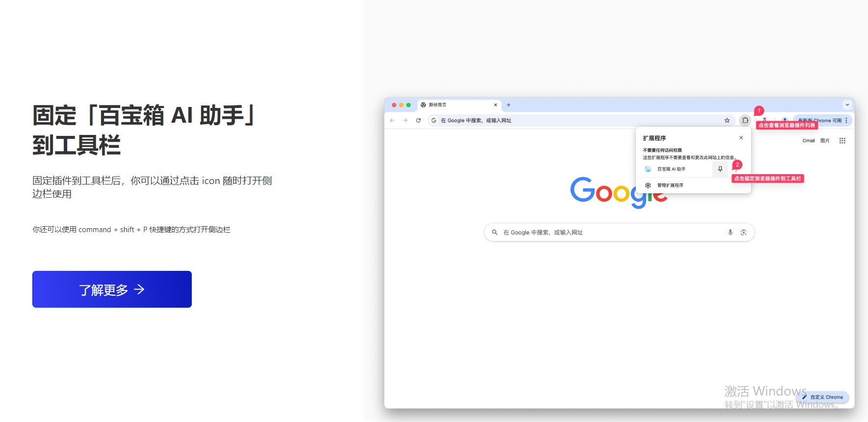Open the Chrome extensions puzzle icon
The width and height of the screenshot is (868, 422).
(x=745, y=120)
